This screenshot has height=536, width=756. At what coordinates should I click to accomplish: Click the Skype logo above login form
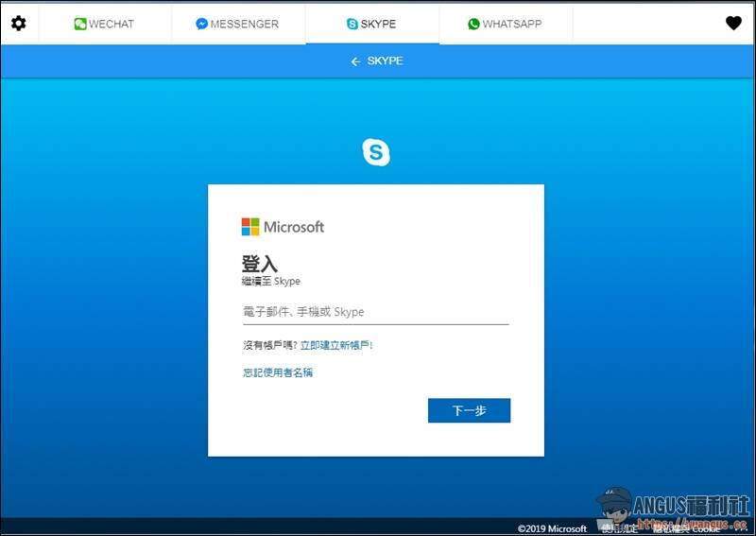pos(376,152)
